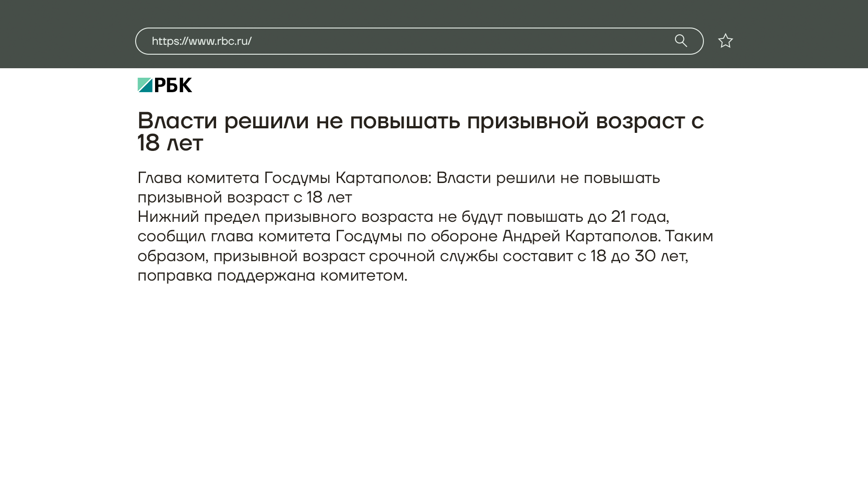Focus the address bar input field
This screenshot has width=868, height=488.
point(407,41)
